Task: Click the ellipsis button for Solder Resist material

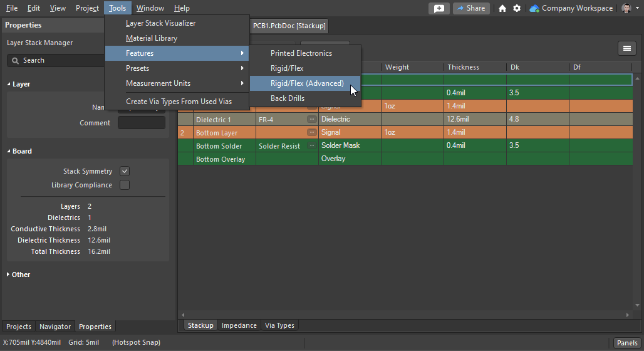Action: coord(311,145)
